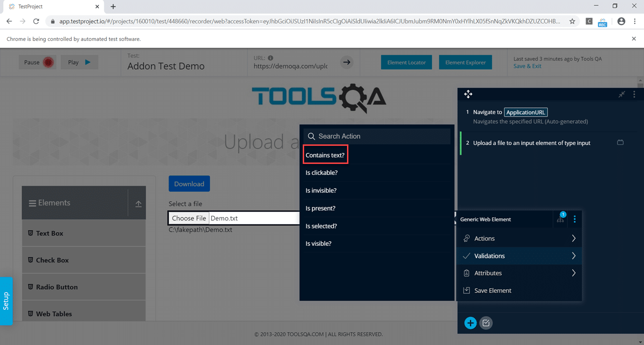Click the blue add step plus button

click(470, 323)
